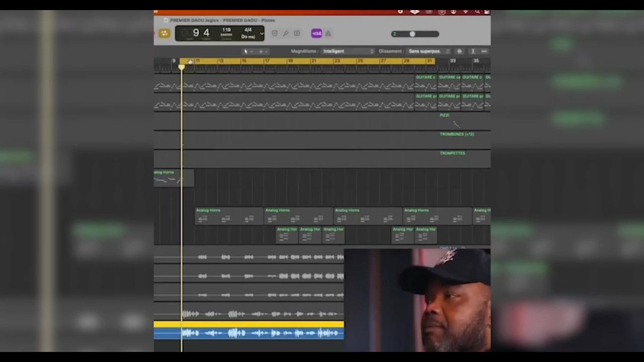This screenshot has width=644, height=362.
Task: Click the screen record icon in the menu bar
Action: 400,12
